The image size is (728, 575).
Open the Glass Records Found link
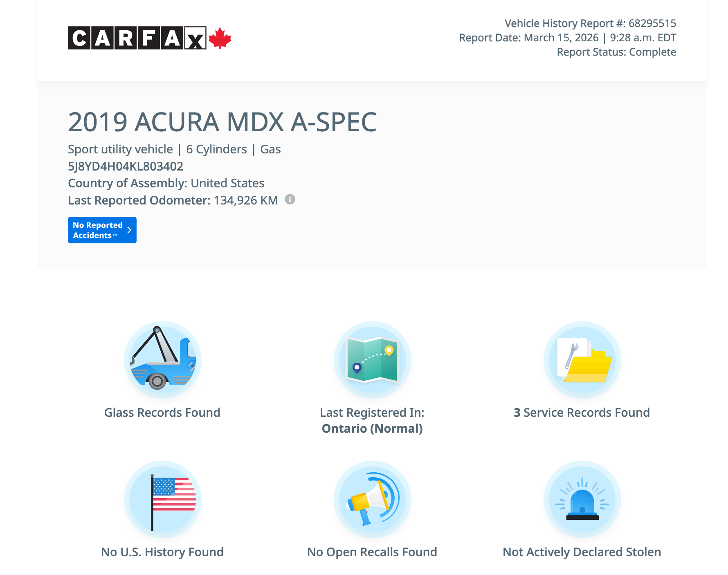162,413
